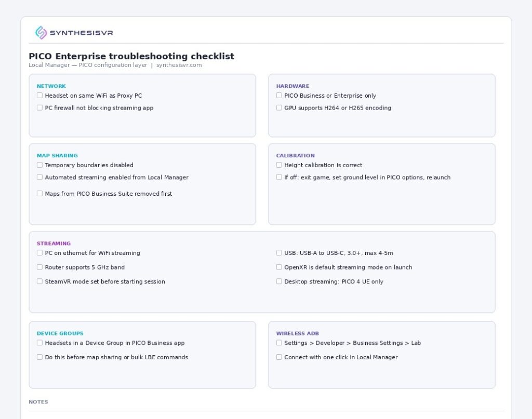Image resolution: width=532 pixels, height=419 pixels.
Task: Check 'Headset on same WiFi as Proxy PC'
Action: click(x=39, y=96)
